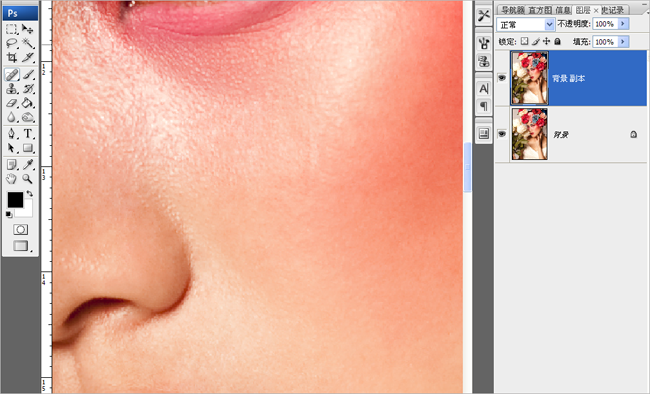Select the Magic Wand tool
Image resolution: width=650 pixels, height=394 pixels.
pos(28,43)
